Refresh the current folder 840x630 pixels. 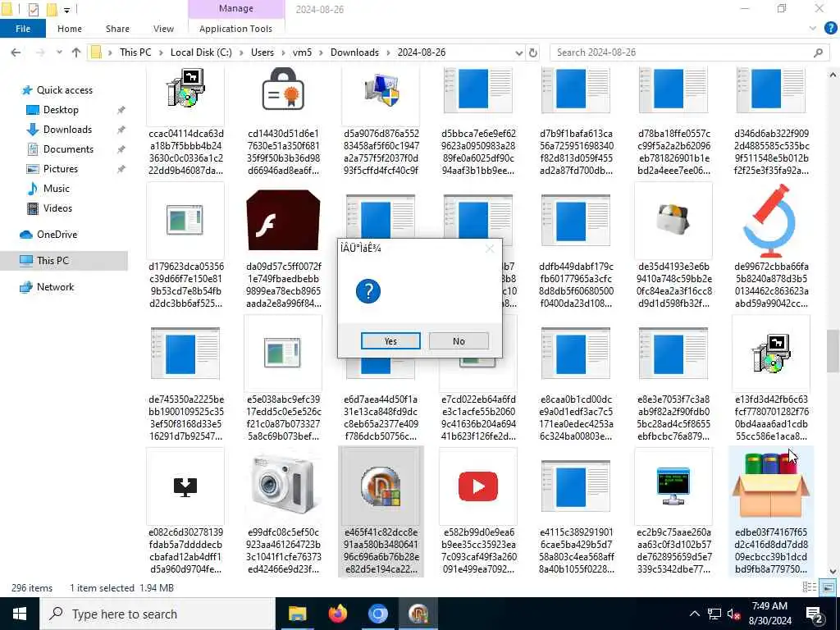[533, 52]
